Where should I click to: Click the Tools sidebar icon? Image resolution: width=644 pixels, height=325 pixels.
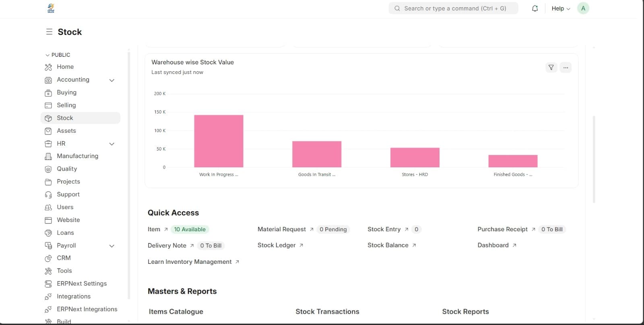pos(48,271)
